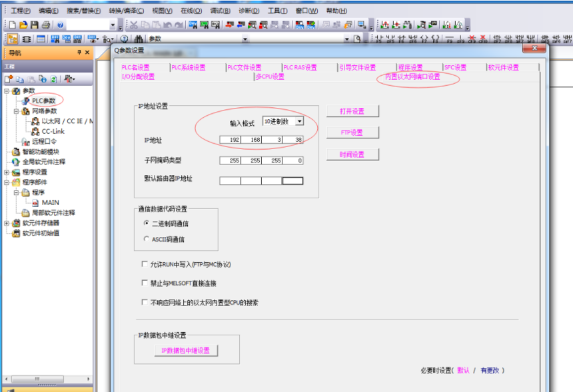Undo the last action with the undo arrow
This screenshot has height=392, width=573.
167,25
